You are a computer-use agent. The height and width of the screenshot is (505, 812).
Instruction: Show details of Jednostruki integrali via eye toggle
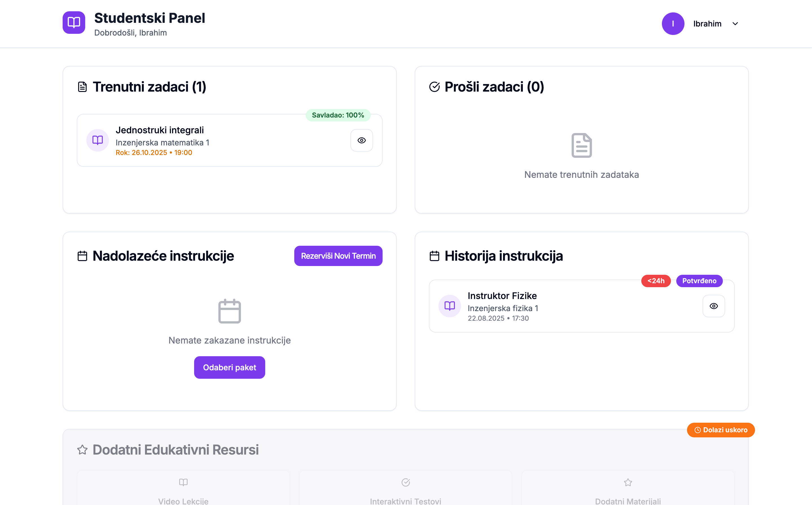coord(362,140)
